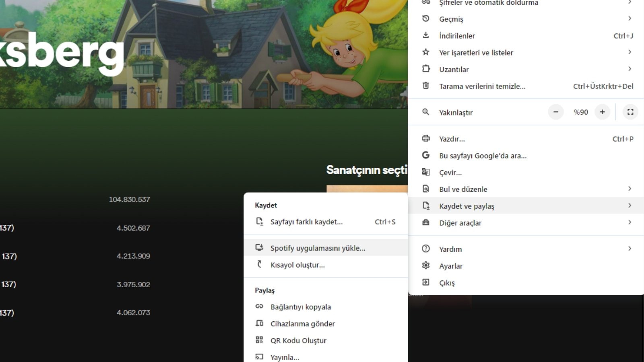Click the gear icon beside Ayarlar
The image size is (644, 362).
pyautogui.click(x=425, y=265)
